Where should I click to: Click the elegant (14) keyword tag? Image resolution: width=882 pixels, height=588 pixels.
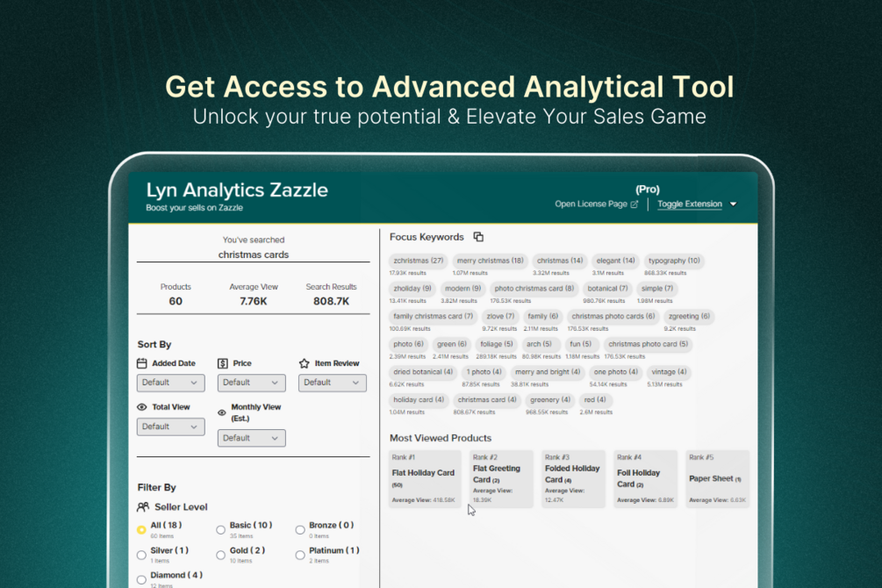pyautogui.click(x=615, y=261)
